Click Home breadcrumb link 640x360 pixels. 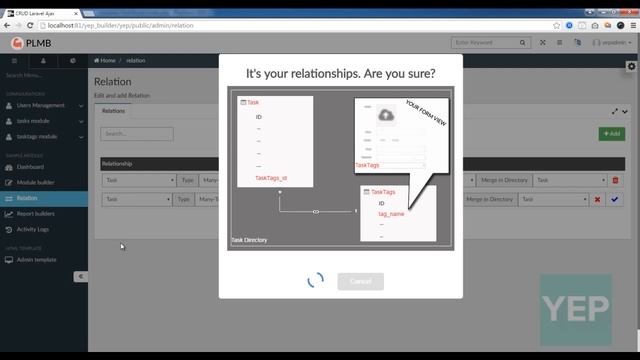coord(105,60)
